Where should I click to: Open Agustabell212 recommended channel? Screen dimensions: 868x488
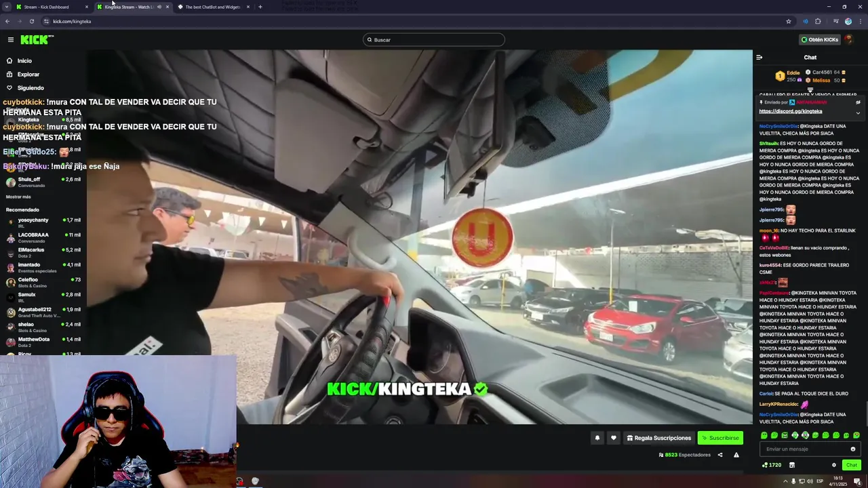pyautogui.click(x=43, y=312)
